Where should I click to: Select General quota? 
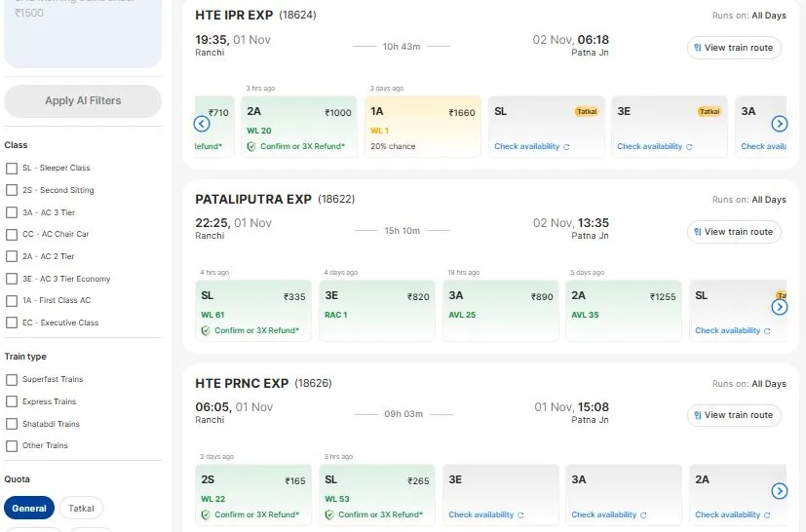(x=29, y=508)
